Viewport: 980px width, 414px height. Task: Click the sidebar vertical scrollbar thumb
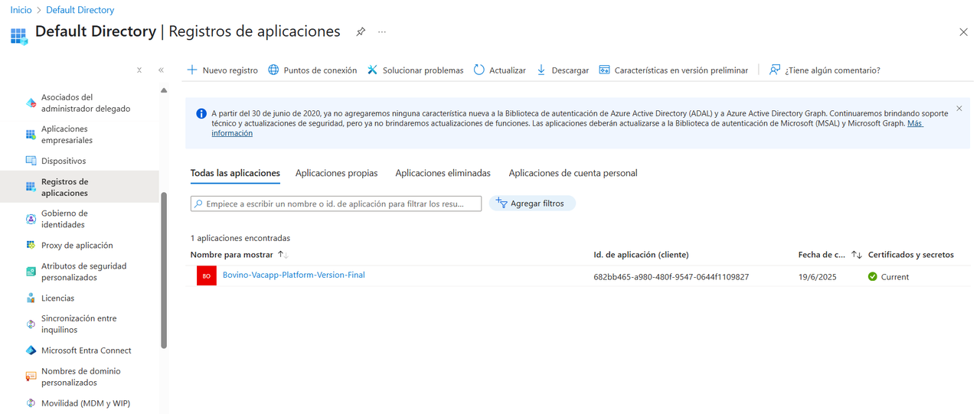[x=164, y=269]
